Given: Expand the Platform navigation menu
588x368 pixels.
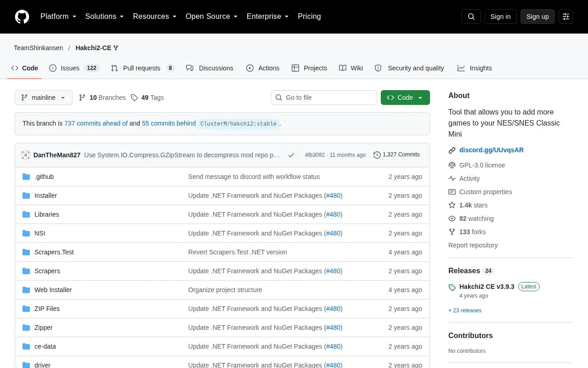Looking at the screenshot, I should 58,17.
